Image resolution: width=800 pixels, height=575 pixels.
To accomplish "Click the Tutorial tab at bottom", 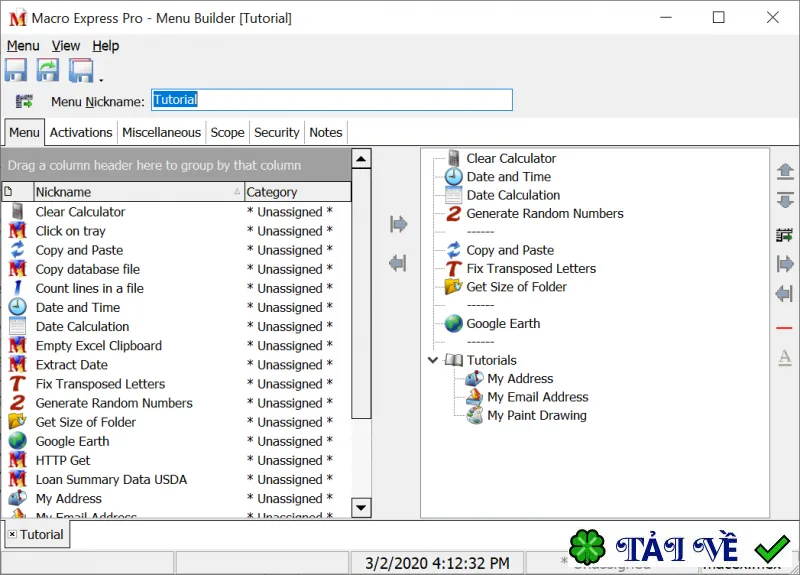I will (37, 534).
